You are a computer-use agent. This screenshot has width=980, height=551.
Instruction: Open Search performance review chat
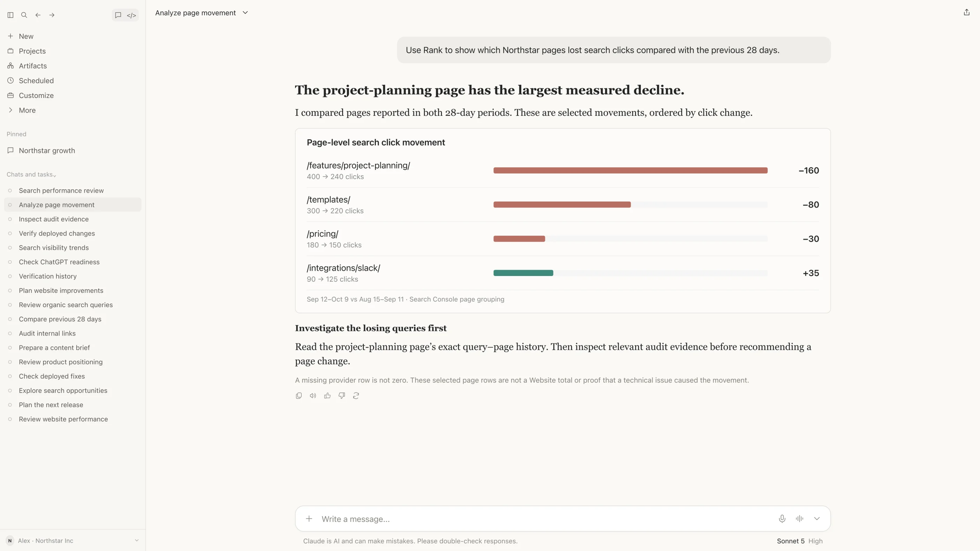[61, 191]
